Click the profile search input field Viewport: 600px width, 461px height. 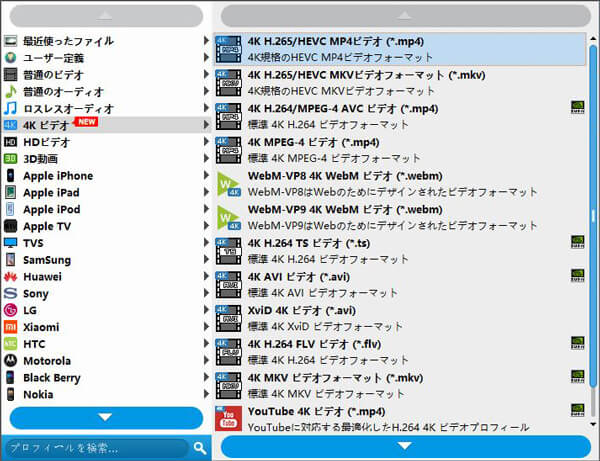click(x=98, y=448)
